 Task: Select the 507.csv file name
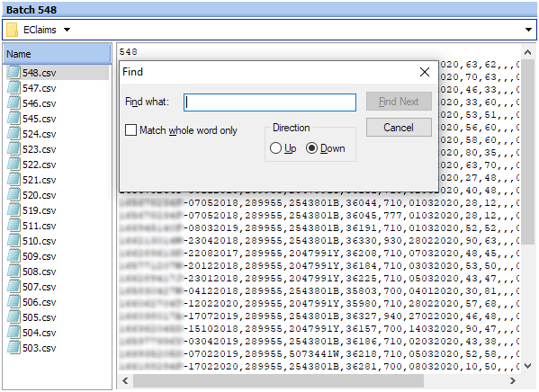click(x=40, y=287)
